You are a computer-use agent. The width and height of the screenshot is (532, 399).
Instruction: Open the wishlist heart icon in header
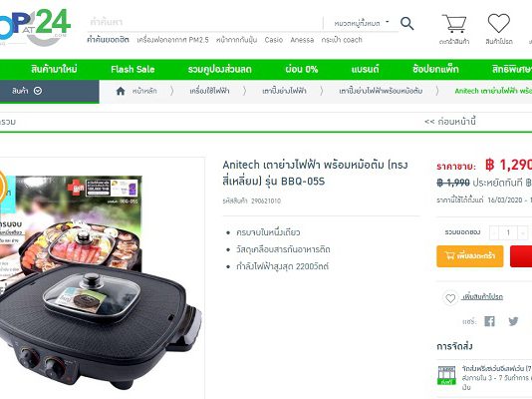click(499, 23)
